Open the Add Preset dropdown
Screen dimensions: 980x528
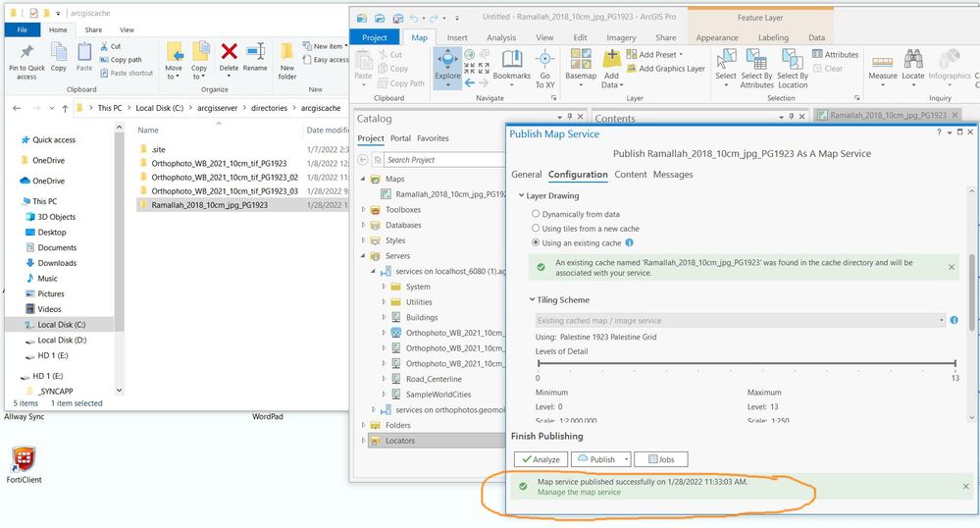click(655, 54)
